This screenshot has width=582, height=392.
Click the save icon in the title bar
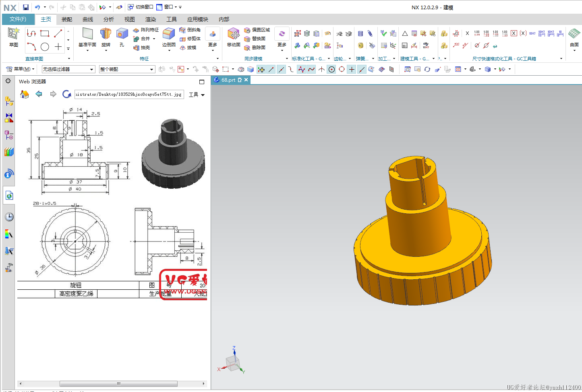[26, 7]
